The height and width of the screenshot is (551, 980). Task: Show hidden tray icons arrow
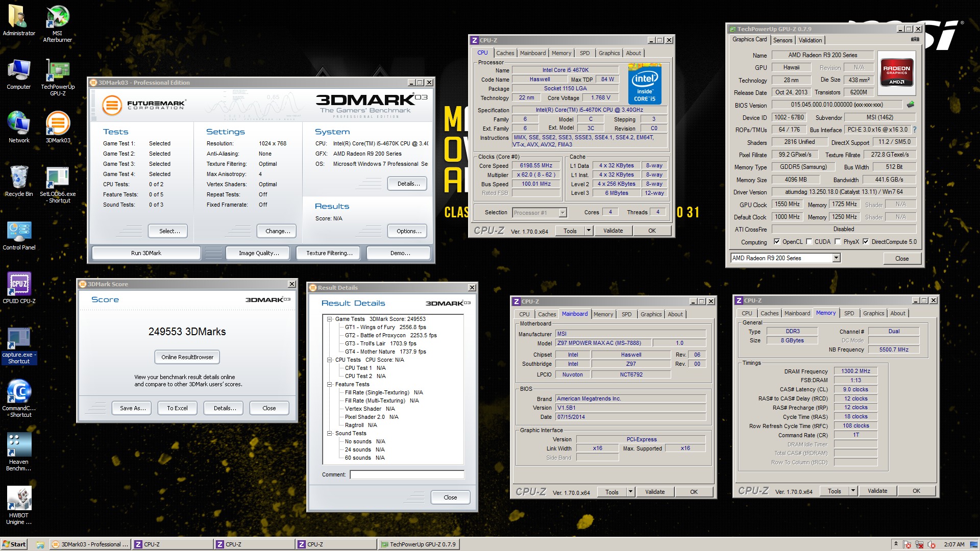896,544
